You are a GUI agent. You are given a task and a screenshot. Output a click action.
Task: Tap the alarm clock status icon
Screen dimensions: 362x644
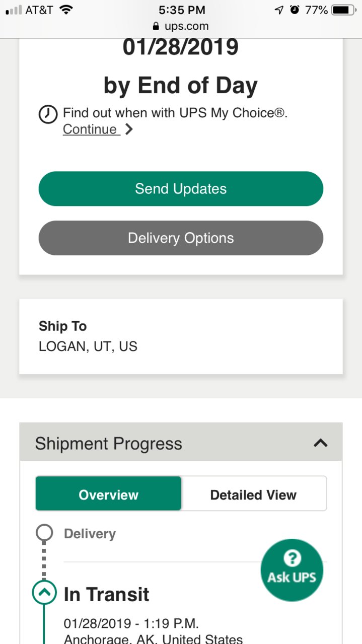(295, 10)
